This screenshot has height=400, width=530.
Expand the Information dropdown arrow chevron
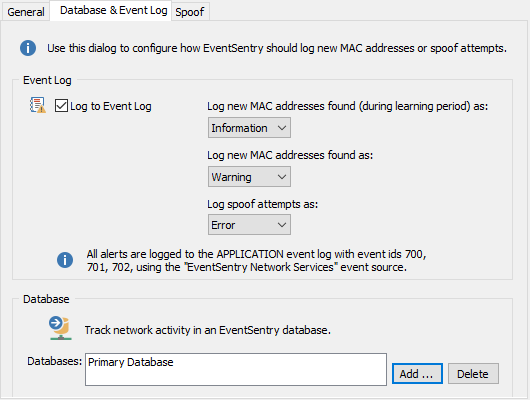pos(282,128)
